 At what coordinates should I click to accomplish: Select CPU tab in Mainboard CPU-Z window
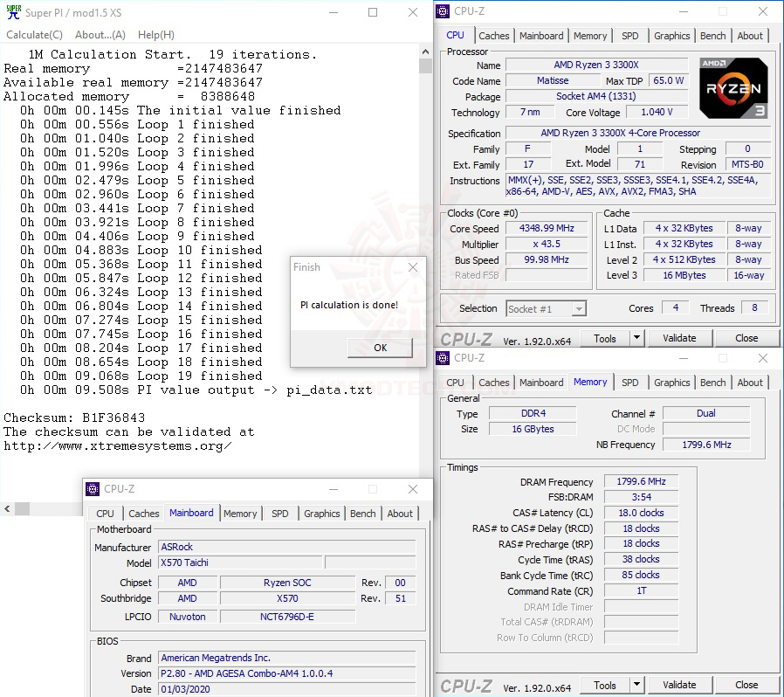[x=105, y=514]
